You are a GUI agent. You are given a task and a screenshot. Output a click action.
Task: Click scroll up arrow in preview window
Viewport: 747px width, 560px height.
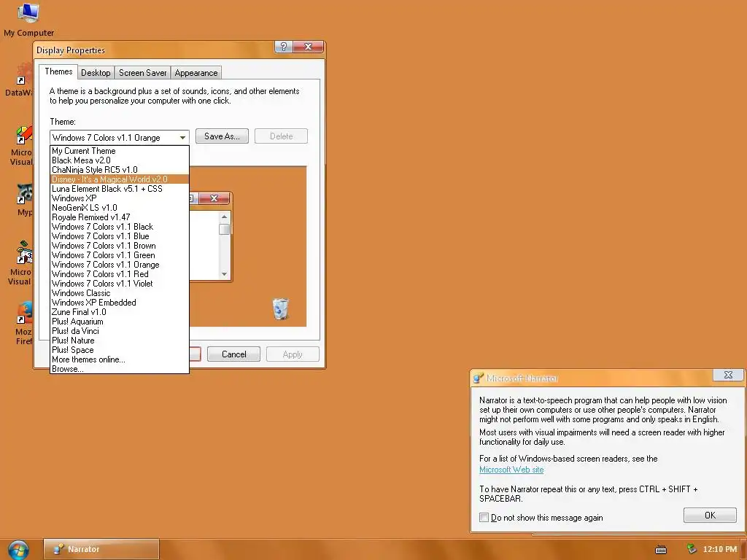[225, 217]
